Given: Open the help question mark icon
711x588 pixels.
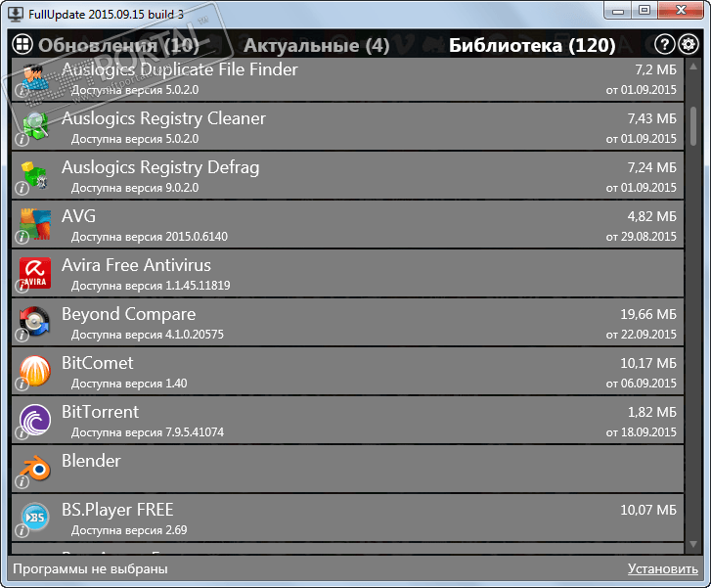Looking at the screenshot, I should coord(665,44).
